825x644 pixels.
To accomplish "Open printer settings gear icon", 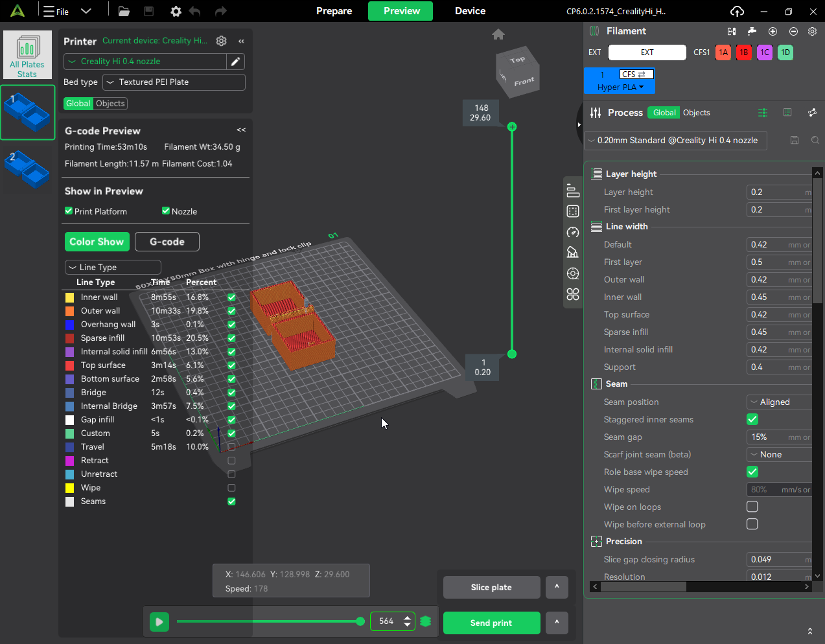I will [222, 41].
